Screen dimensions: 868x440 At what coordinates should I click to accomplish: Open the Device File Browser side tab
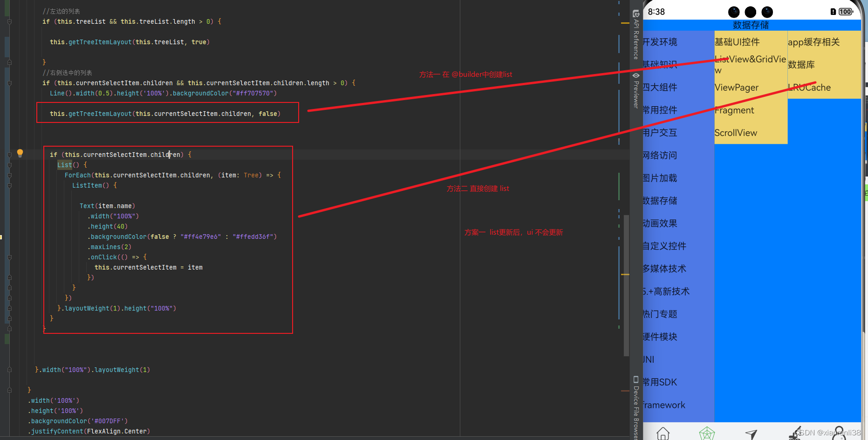point(636,407)
